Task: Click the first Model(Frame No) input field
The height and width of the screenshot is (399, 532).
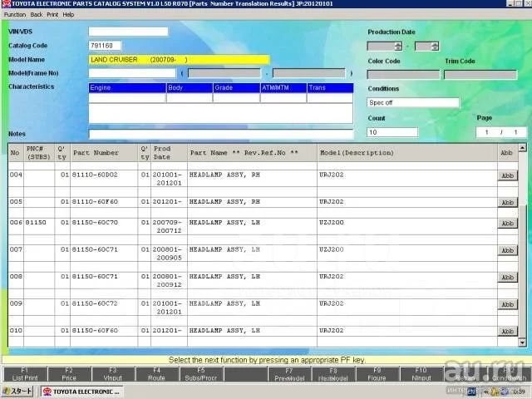Action: point(132,73)
